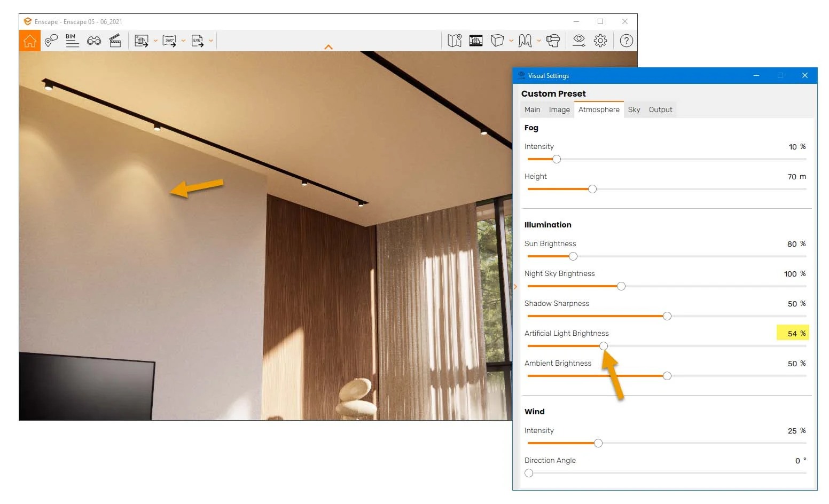Expand the screenshot export dropdown arrow

[155, 41]
